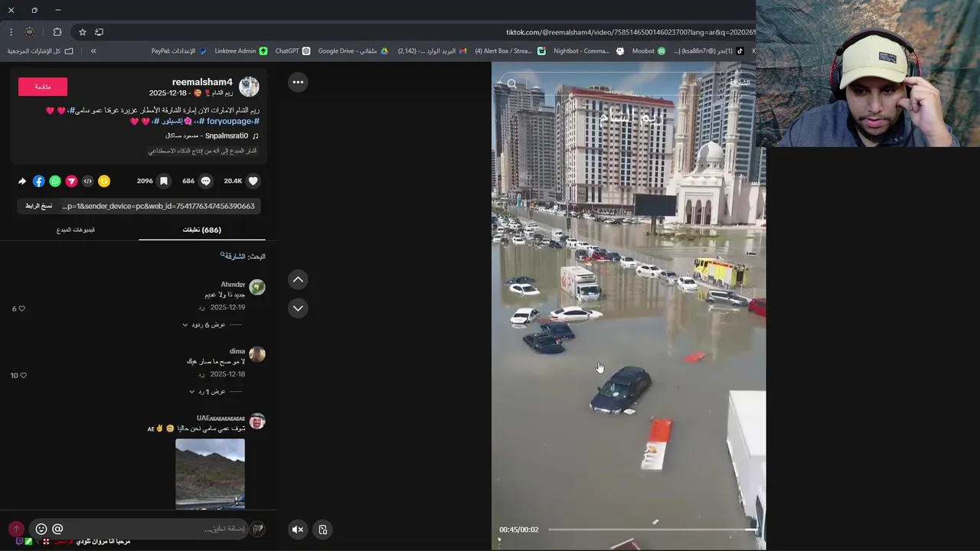Unmute the video with the speaker icon
This screenshot has height=551, width=980.
click(x=298, y=530)
